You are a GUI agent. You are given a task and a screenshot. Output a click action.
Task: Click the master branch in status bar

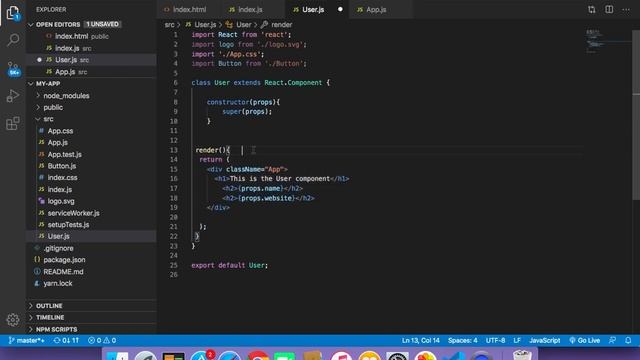coord(27,340)
